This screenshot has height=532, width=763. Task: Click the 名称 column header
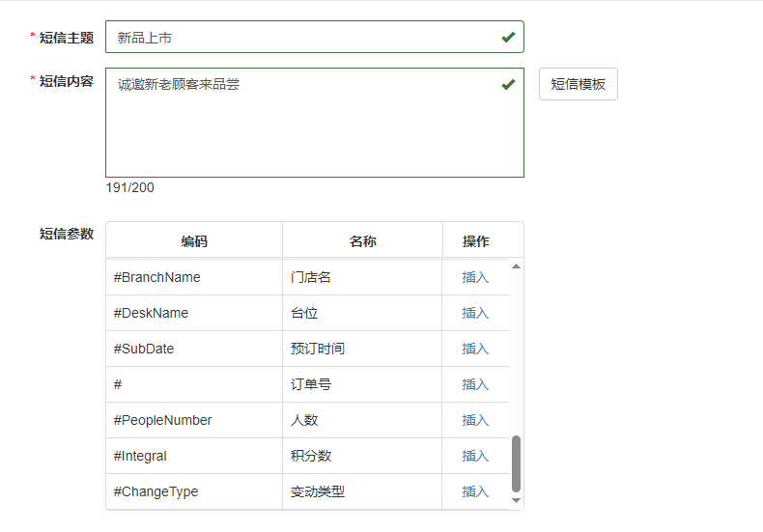coord(362,241)
